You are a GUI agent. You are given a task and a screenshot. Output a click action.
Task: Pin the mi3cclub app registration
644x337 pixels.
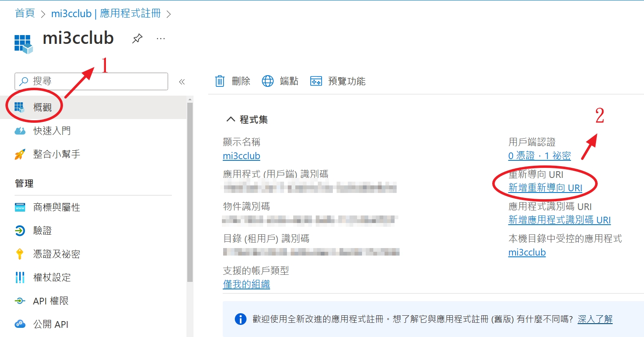coord(137,39)
